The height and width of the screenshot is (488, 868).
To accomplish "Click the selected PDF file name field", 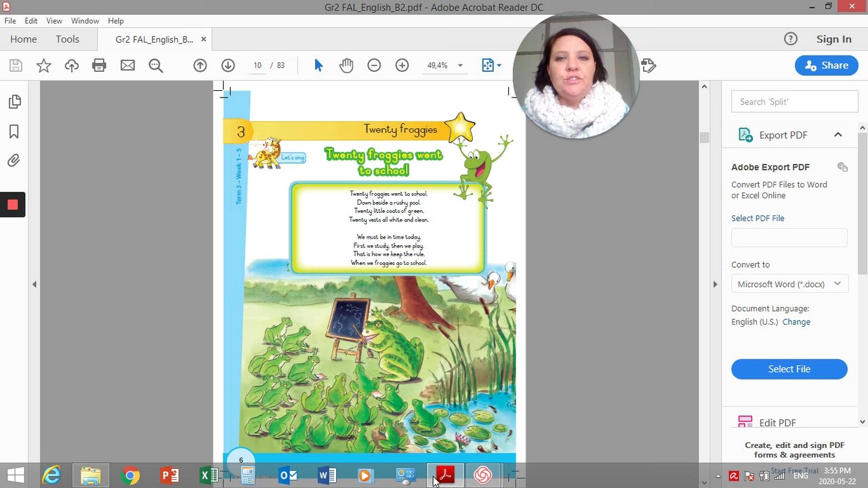I will tap(789, 238).
